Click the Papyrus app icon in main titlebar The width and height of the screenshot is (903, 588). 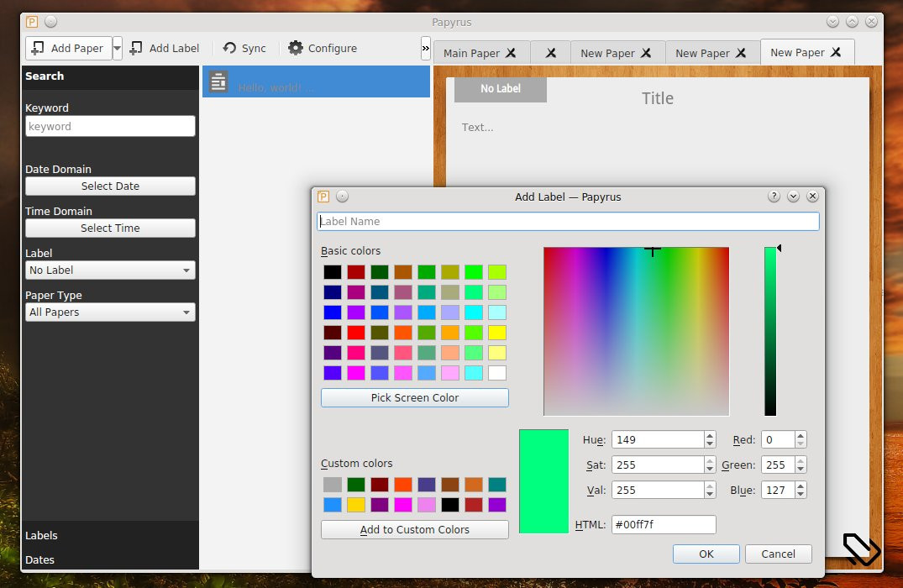tap(32, 22)
